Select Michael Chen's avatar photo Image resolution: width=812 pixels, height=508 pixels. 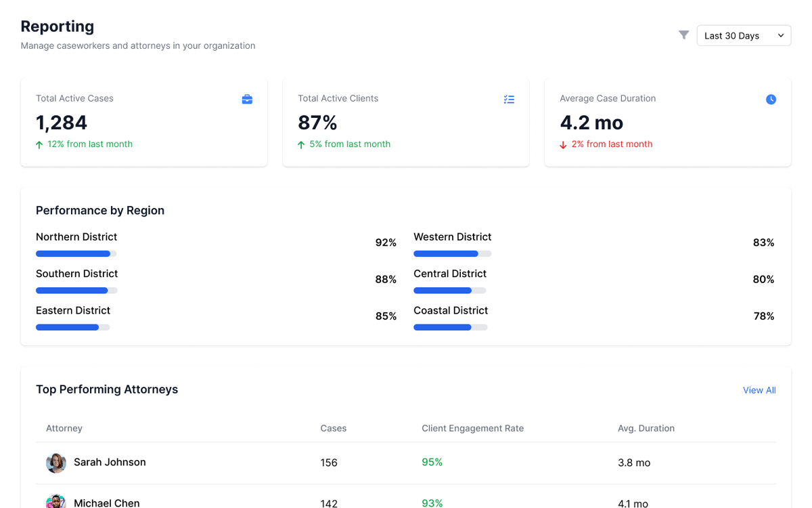click(55, 502)
